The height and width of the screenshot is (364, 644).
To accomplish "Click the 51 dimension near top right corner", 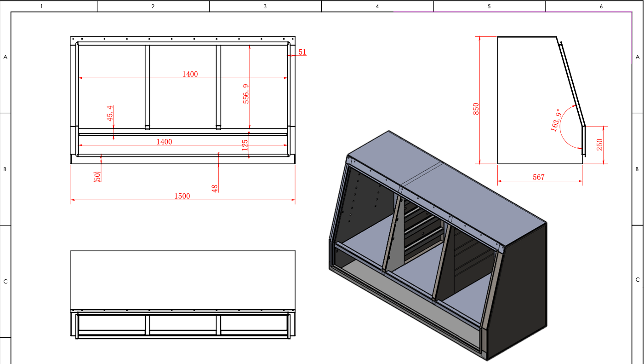I will tap(302, 52).
